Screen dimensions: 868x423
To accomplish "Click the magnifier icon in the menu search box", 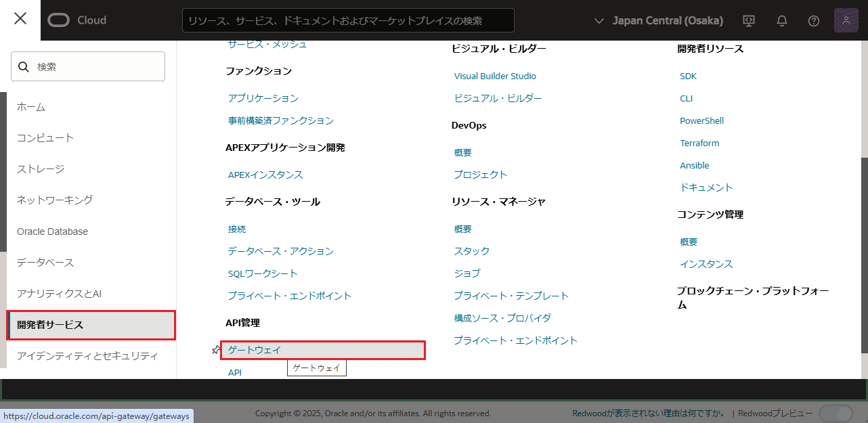I will (24, 66).
